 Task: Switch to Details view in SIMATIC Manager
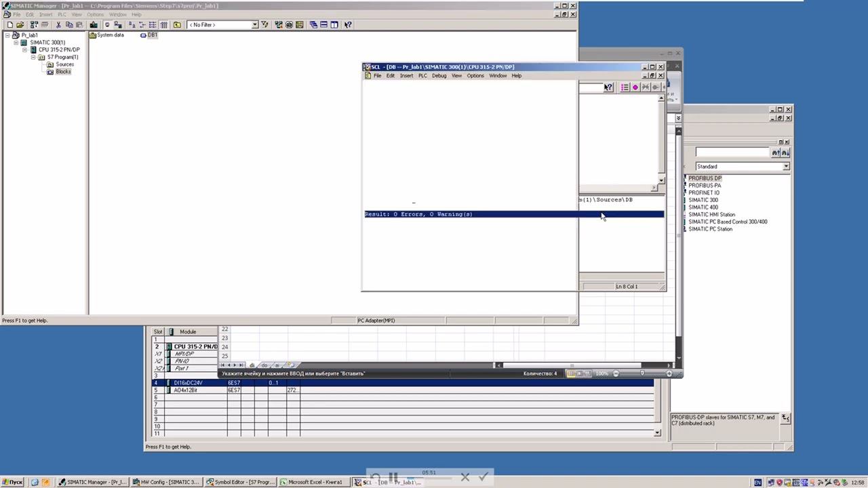click(163, 24)
